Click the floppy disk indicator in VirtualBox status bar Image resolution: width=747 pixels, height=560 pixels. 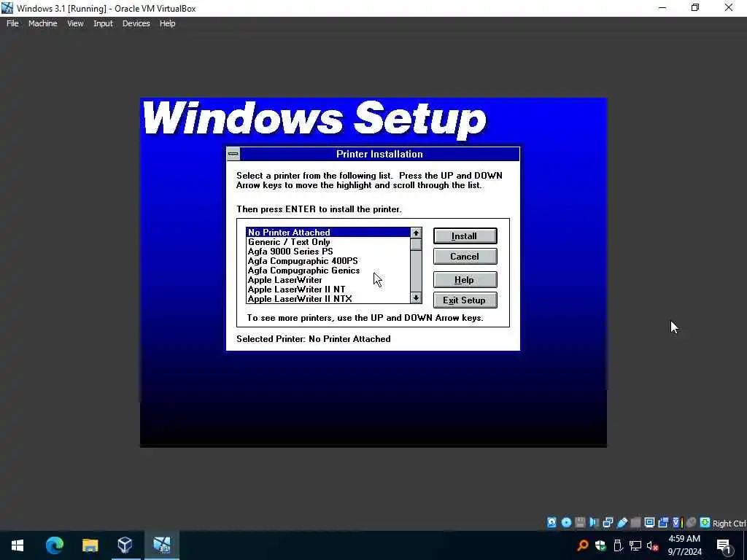coord(580,522)
